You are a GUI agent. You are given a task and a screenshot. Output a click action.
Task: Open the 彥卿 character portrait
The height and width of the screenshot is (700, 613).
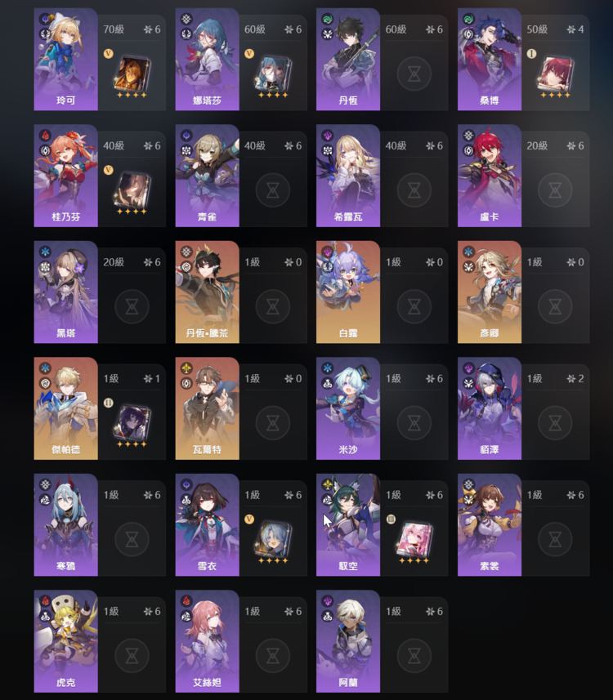(490, 292)
